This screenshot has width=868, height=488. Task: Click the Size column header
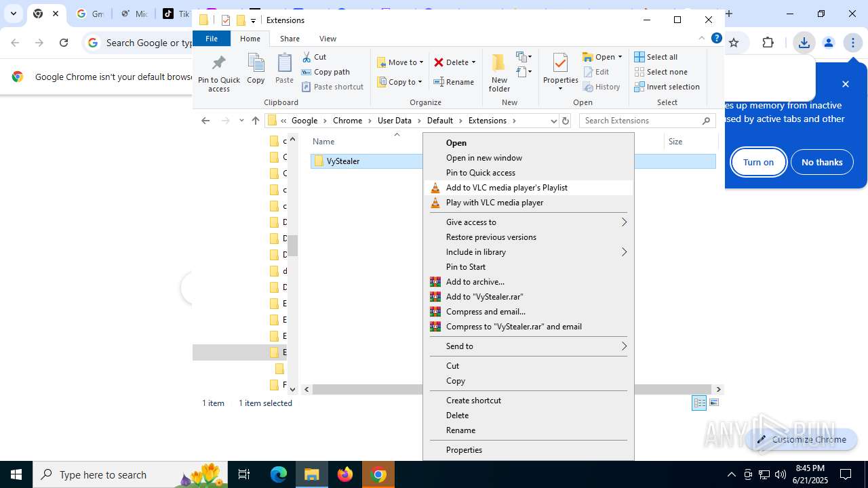[675, 142]
